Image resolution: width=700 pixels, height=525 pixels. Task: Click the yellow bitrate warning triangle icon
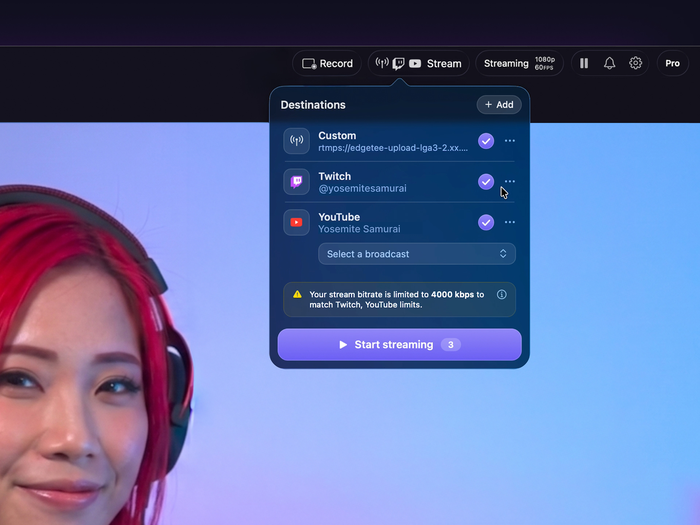(297, 294)
